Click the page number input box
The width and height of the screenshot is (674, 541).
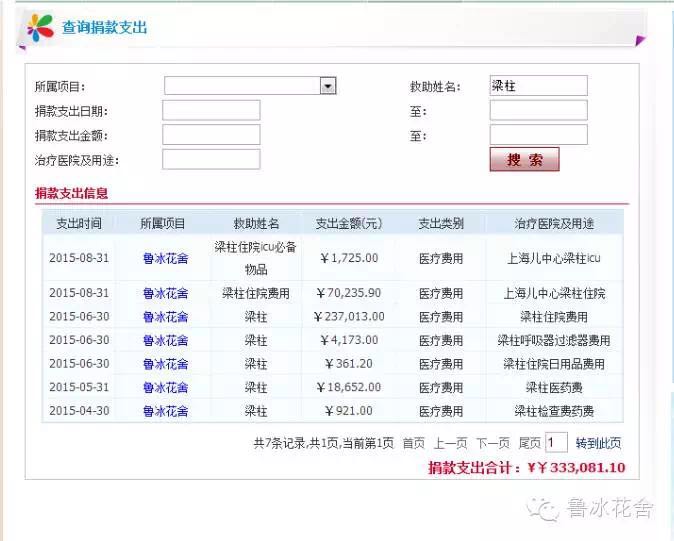coord(556,443)
